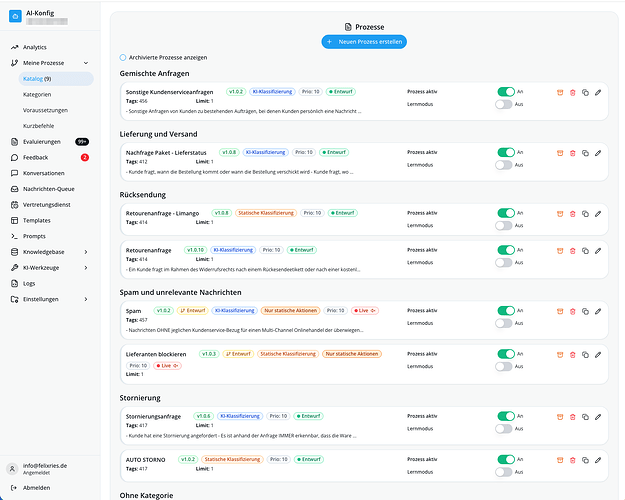Image resolution: width=625 pixels, height=500 pixels.
Task: Toggle Lernmodus for Sonstige Kundenserviceanfragen
Action: coord(503,104)
